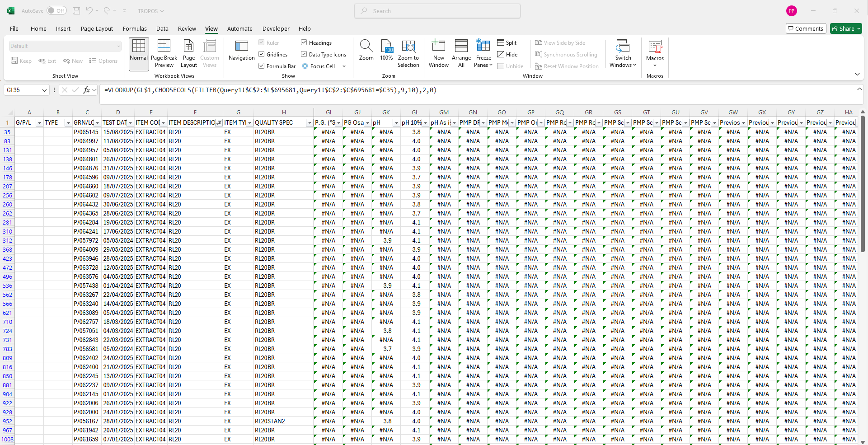Click the Insert Function fx icon
Viewport: 868px width, 445px height.
pyautogui.click(x=86, y=90)
